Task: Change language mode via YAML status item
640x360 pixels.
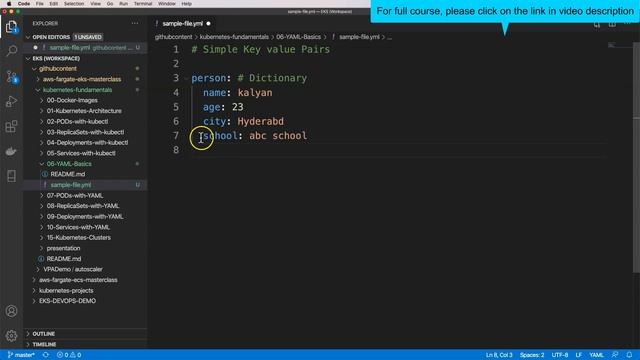Action: pyautogui.click(x=596, y=355)
